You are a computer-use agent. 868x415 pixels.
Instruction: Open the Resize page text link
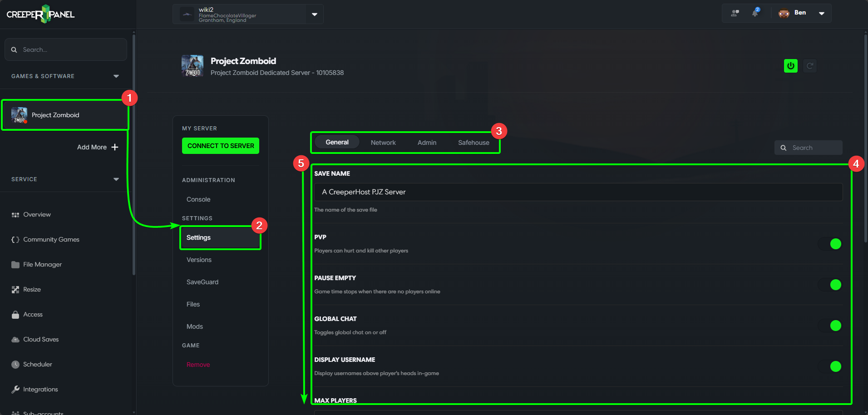(x=32, y=290)
